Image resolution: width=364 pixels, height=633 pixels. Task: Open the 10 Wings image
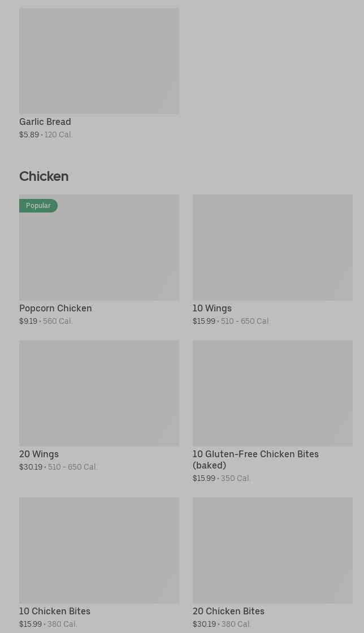[x=272, y=248]
